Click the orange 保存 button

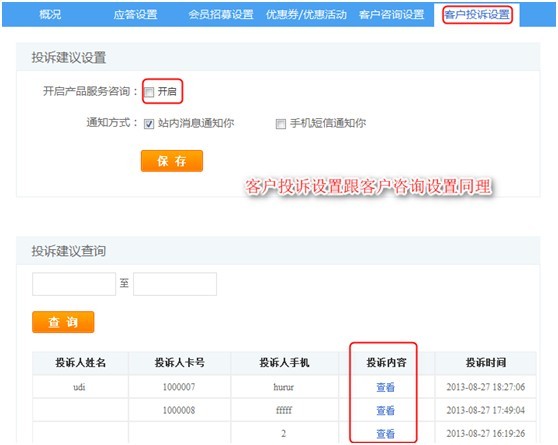172,161
